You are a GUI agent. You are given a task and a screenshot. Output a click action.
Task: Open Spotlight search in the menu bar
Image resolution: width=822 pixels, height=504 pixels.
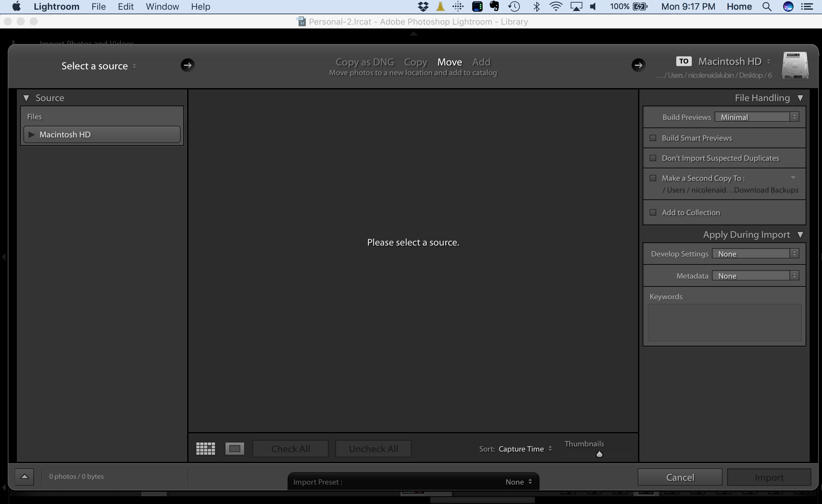(x=767, y=7)
